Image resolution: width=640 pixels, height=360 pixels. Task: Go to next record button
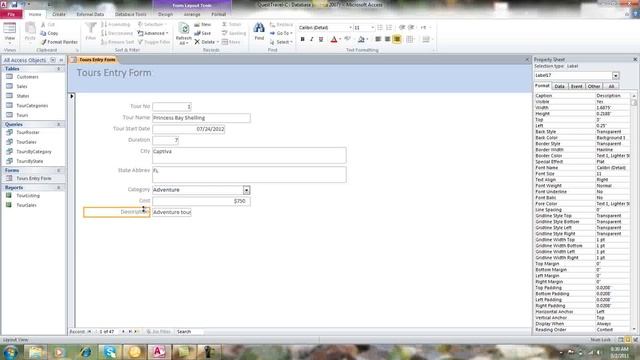pyautogui.click(x=123, y=331)
